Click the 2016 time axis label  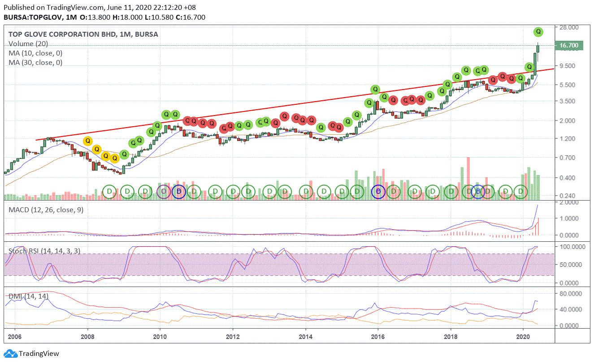pos(378,337)
